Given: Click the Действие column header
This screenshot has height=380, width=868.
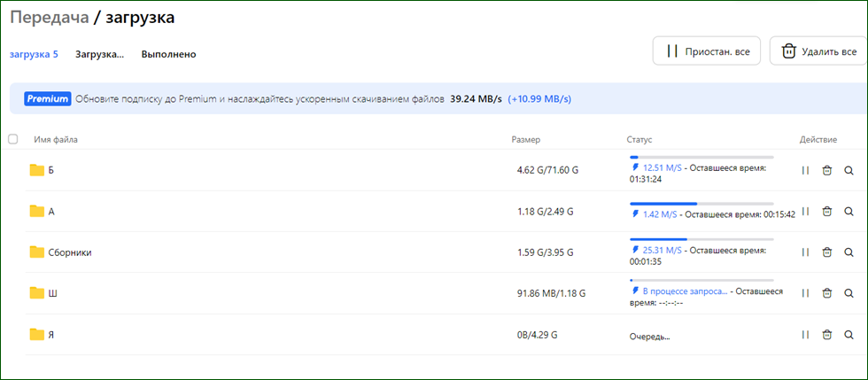Looking at the screenshot, I should (818, 140).
